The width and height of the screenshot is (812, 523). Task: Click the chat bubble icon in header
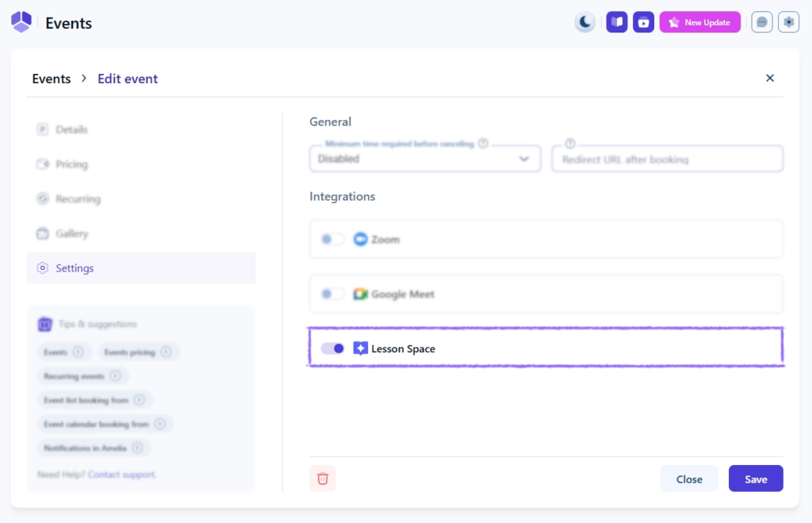pos(762,22)
